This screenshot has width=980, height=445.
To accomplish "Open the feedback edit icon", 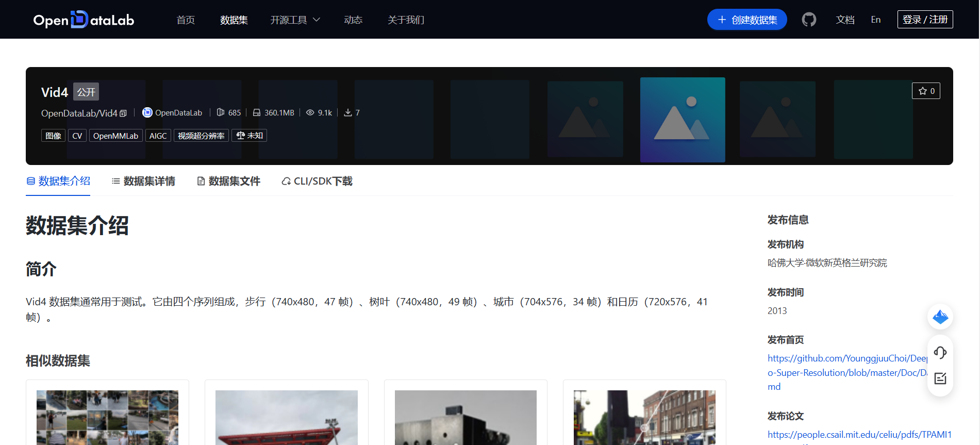I will point(940,378).
